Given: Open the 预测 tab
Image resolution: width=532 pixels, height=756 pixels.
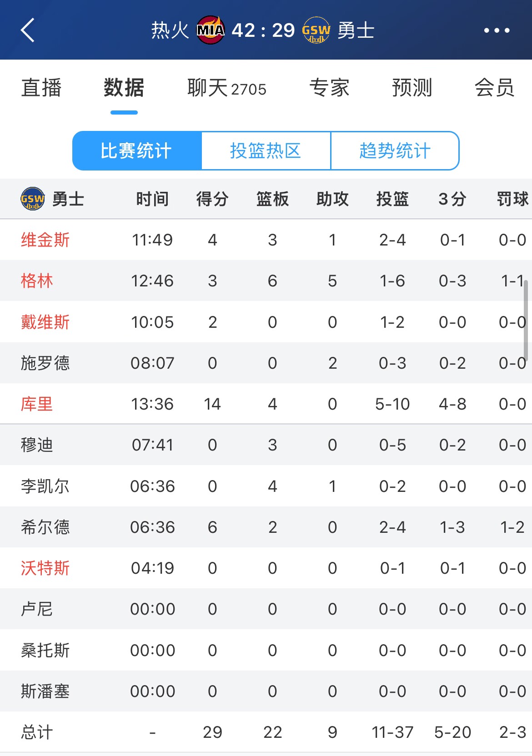Looking at the screenshot, I should click(412, 88).
